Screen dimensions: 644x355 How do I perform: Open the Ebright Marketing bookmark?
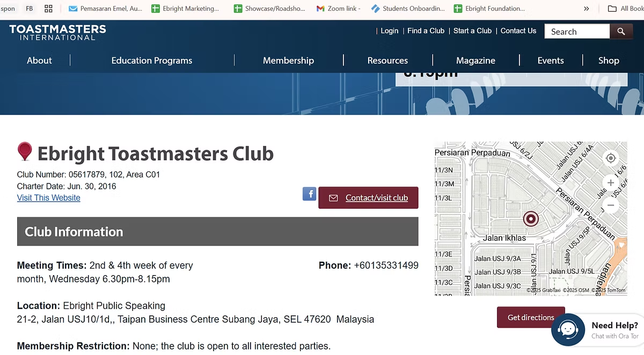click(x=186, y=9)
